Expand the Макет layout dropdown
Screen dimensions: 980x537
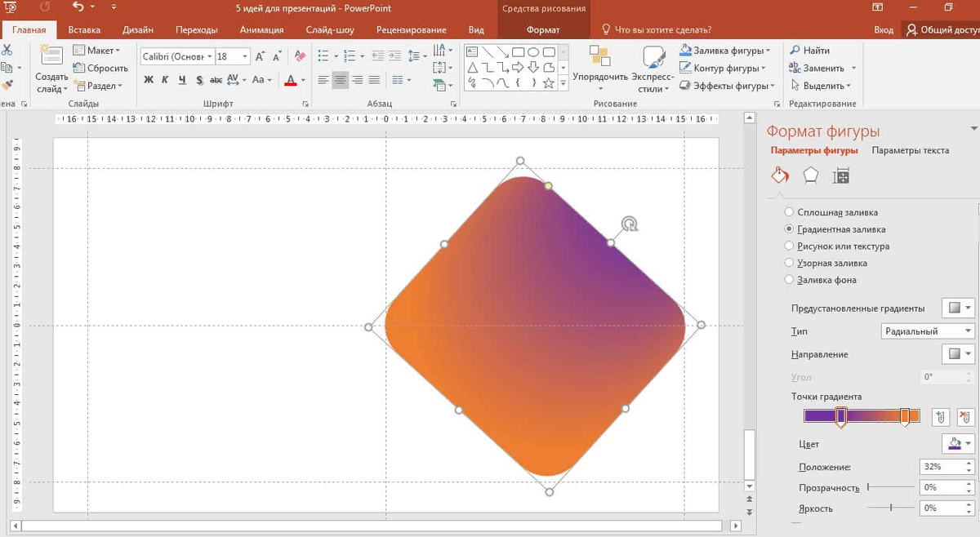pyautogui.click(x=97, y=51)
